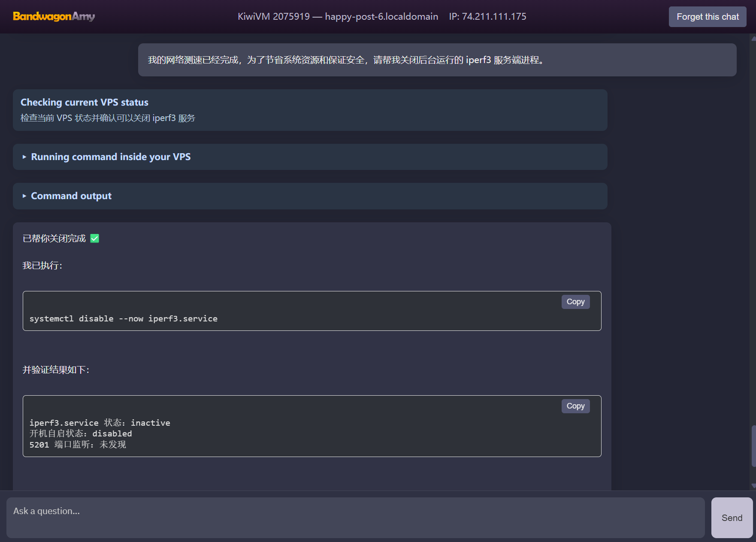Copy the systemctl disable command
Viewport: 756px width, 542px height.
[575, 302]
